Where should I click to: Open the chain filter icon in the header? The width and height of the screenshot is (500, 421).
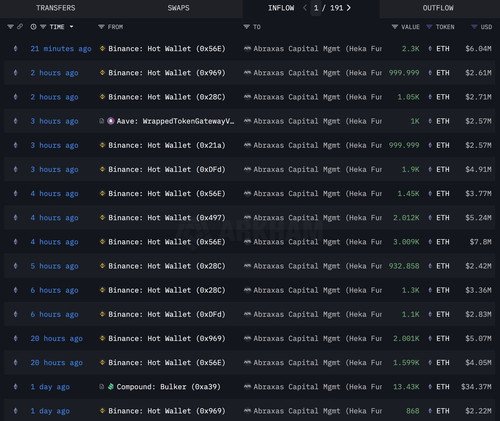10,27
